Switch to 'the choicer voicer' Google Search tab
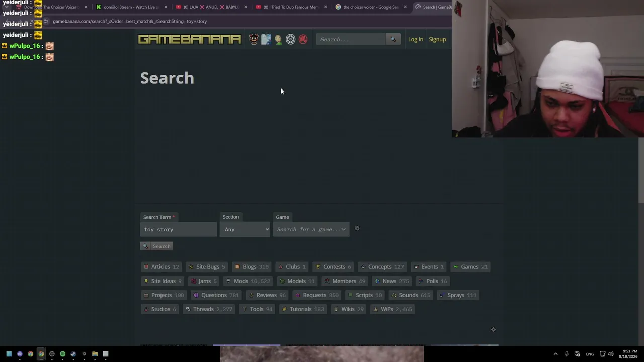This screenshot has height=362, width=644. coord(371,7)
